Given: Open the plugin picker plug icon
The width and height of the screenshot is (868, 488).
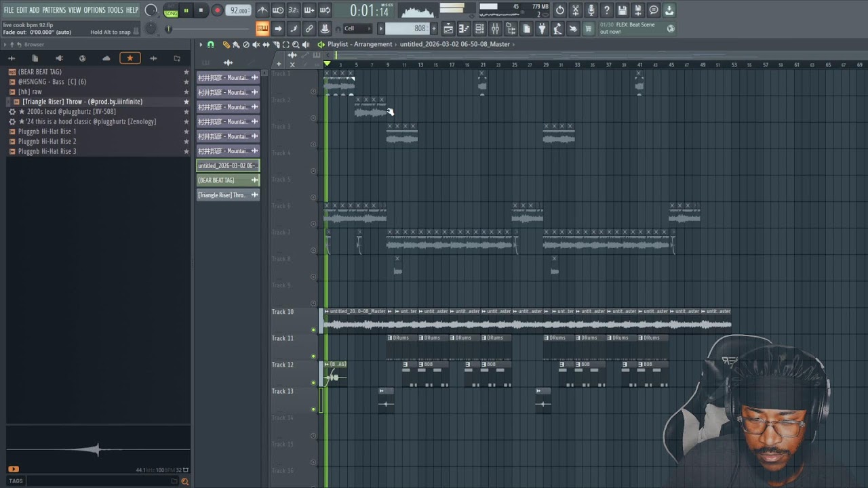Looking at the screenshot, I should (x=542, y=28).
